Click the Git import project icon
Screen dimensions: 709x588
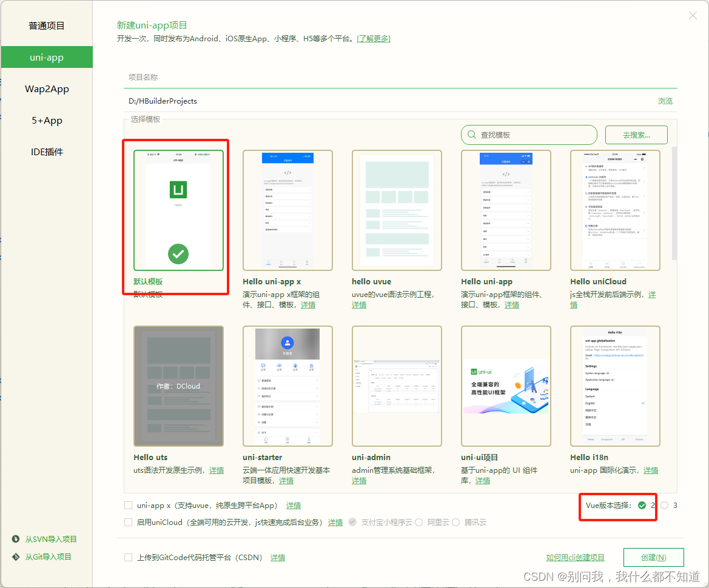coord(16,557)
